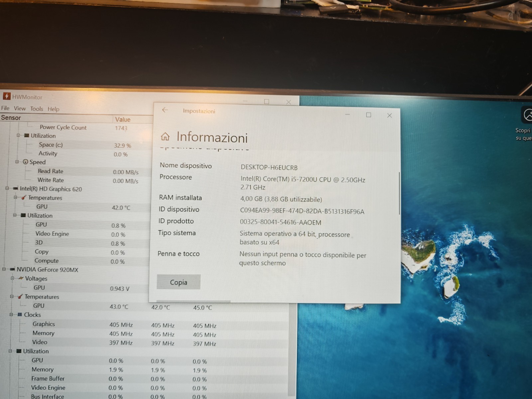Click the 4,00 GB RAM installata value
The width and height of the screenshot is (532, 399).
click(281, 199)
